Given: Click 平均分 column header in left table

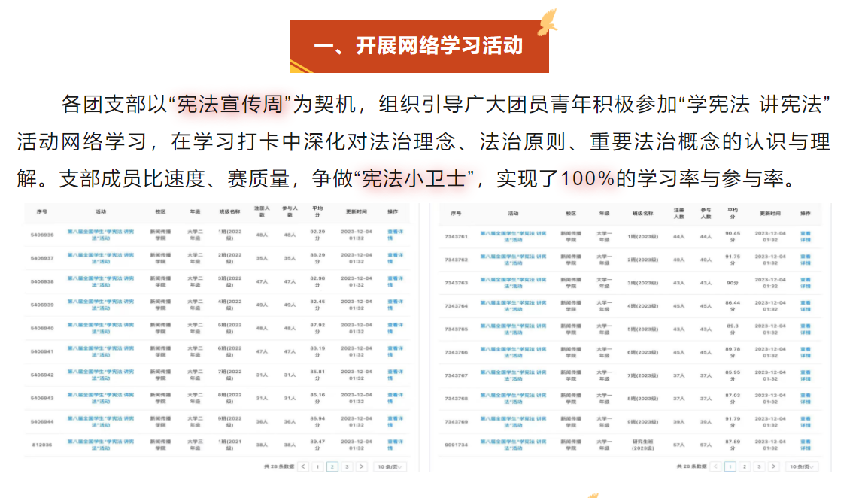Looking at the screenshot, I should pyautogui.click(x=317, y=211).
